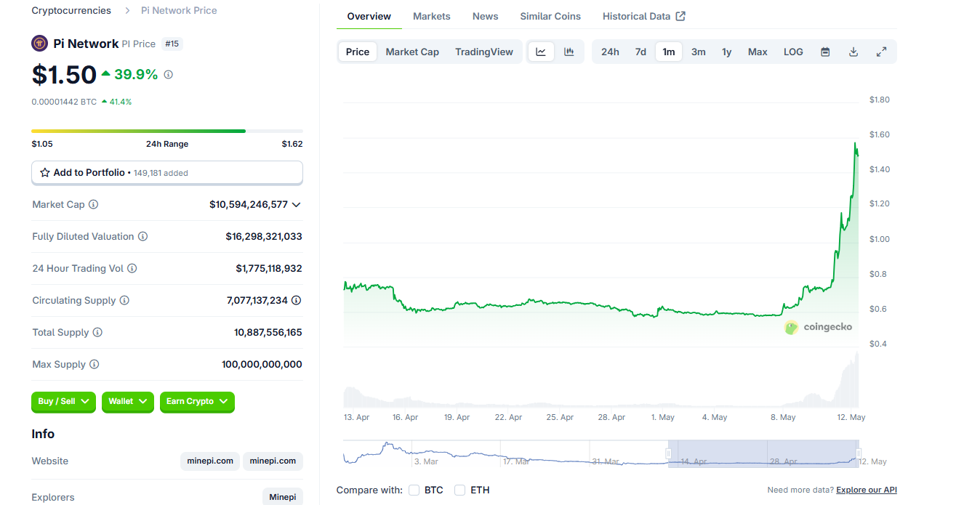The width and height of the screenshot is (980, 505).
Task: Set chart range to 1m
Action: (669, 52)
